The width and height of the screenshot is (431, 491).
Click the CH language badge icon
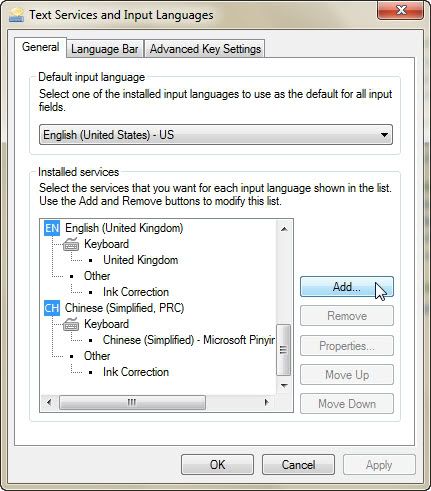[52, 308]
